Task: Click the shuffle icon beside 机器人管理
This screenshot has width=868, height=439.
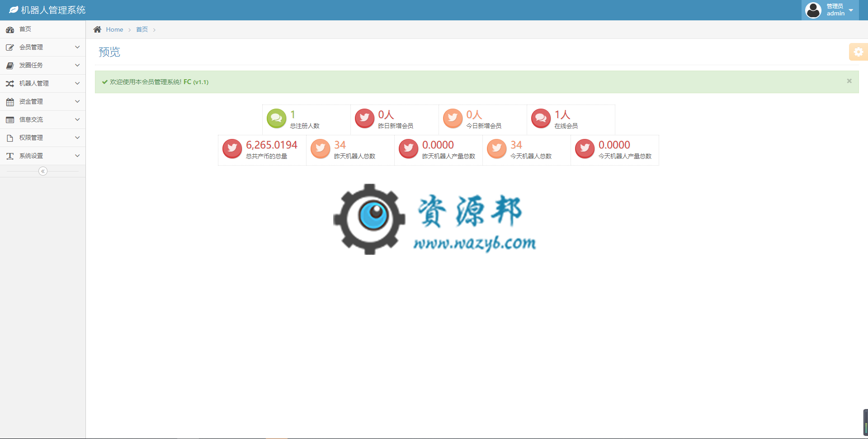Action: (10, 84)
